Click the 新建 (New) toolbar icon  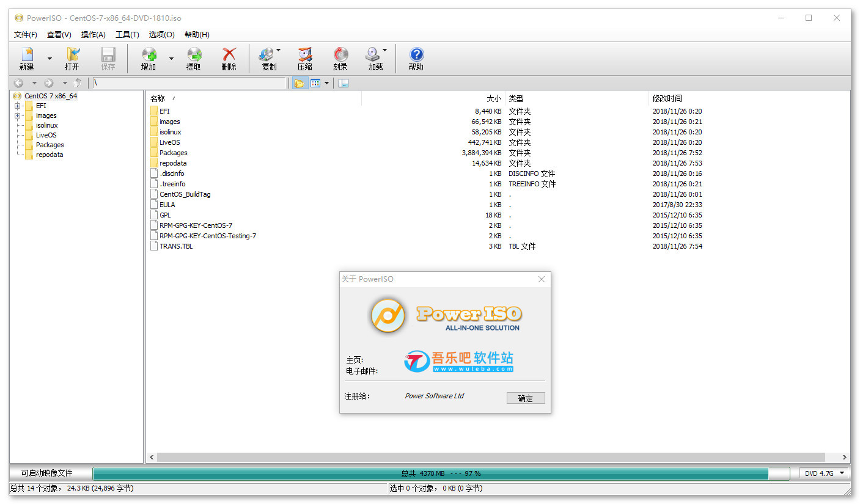[x=27, y=54]
